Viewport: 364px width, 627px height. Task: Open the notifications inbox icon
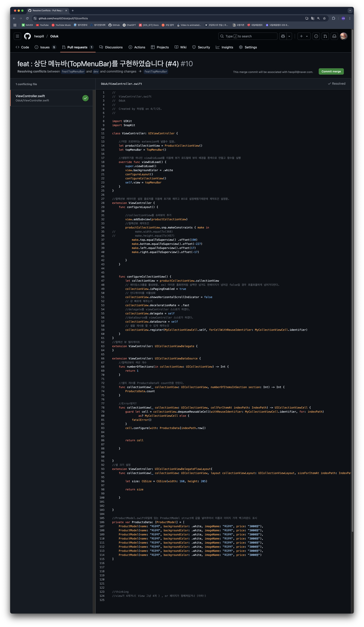[x=334, y=36]
